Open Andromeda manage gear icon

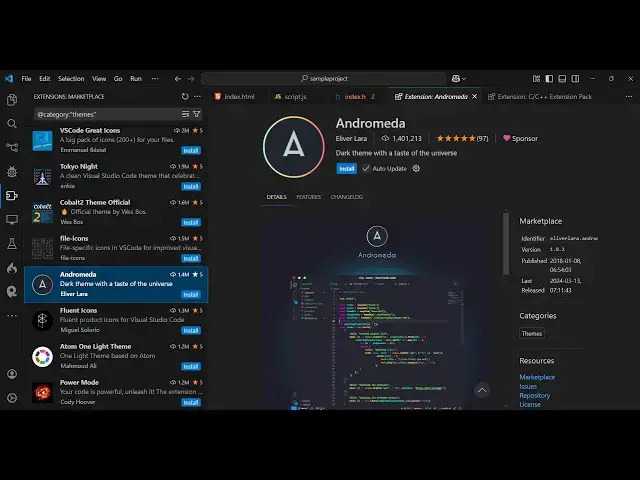click(416, 168)
